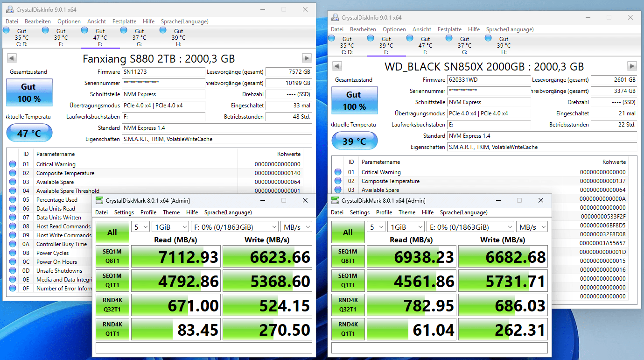Open test count dropdown in F: CrystalDiskMark
This screenshot has width=644, height=360.
pyautogui.click(x=140, y=227)
